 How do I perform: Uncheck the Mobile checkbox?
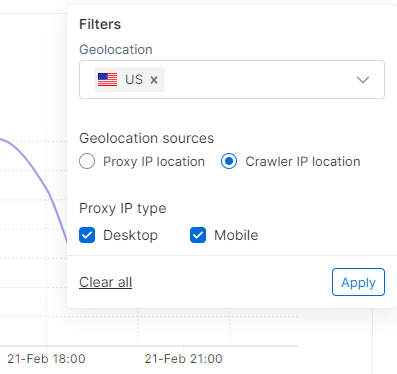[x=198, y=235]
